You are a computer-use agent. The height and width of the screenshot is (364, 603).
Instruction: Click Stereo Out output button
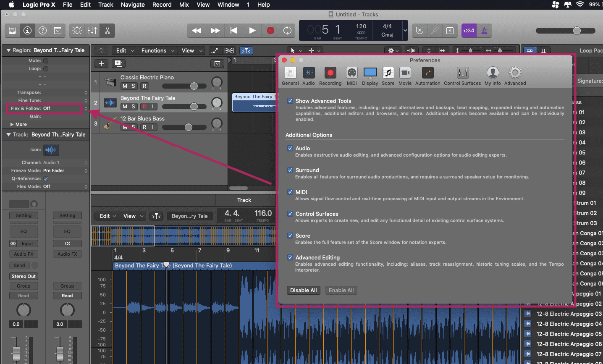tap(24, 276)
